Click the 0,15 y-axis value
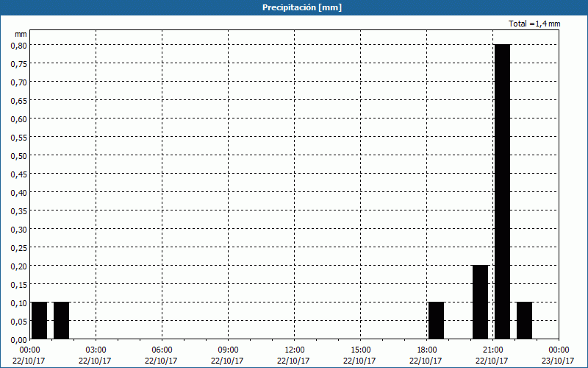The width and height of the screenshot is (588, 368). [19, 284]
